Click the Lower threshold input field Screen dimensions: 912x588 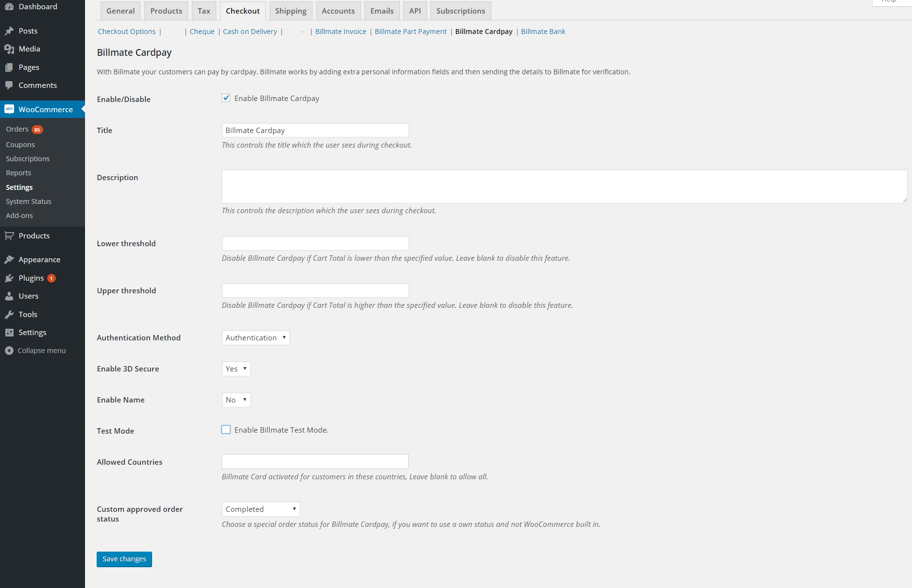click(315, 243)
